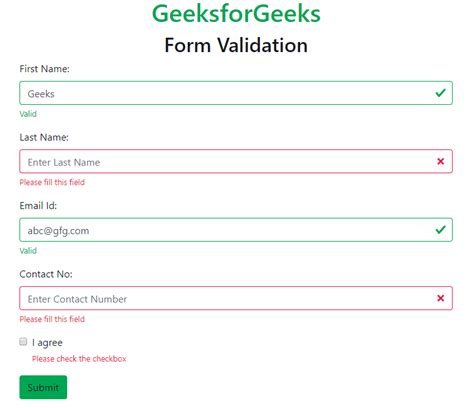Click the Please check the checkbox message
474x408 pixels.
(79, 359)
